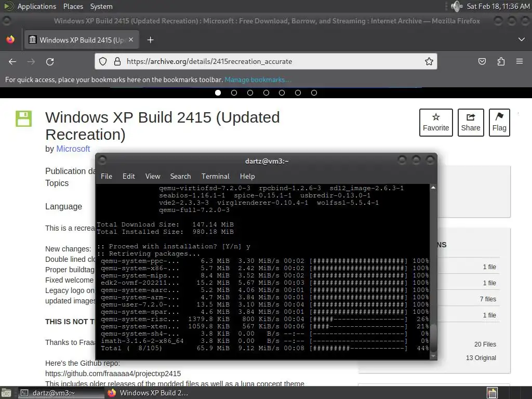
Task: Open the terminal View menu
Action: click(153, 177)
